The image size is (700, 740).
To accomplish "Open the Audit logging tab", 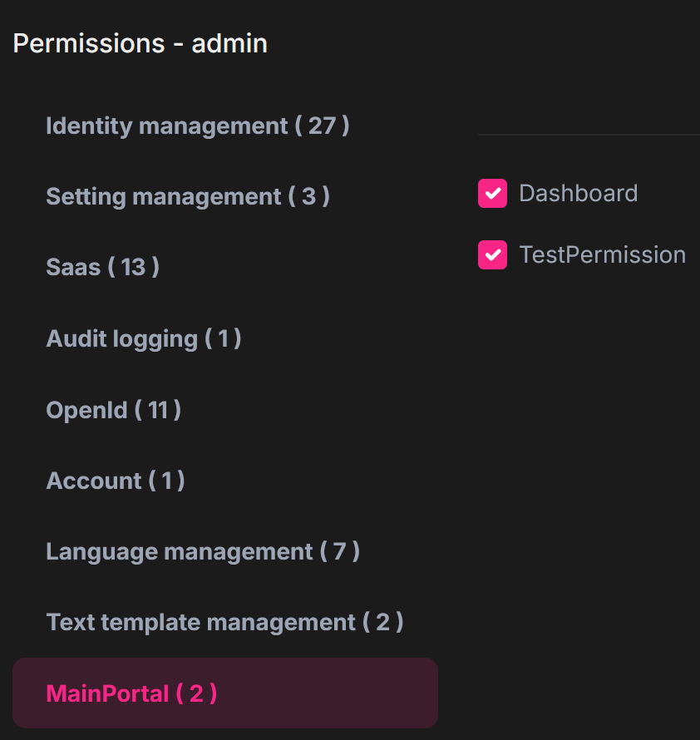I will tap(143, 338).
